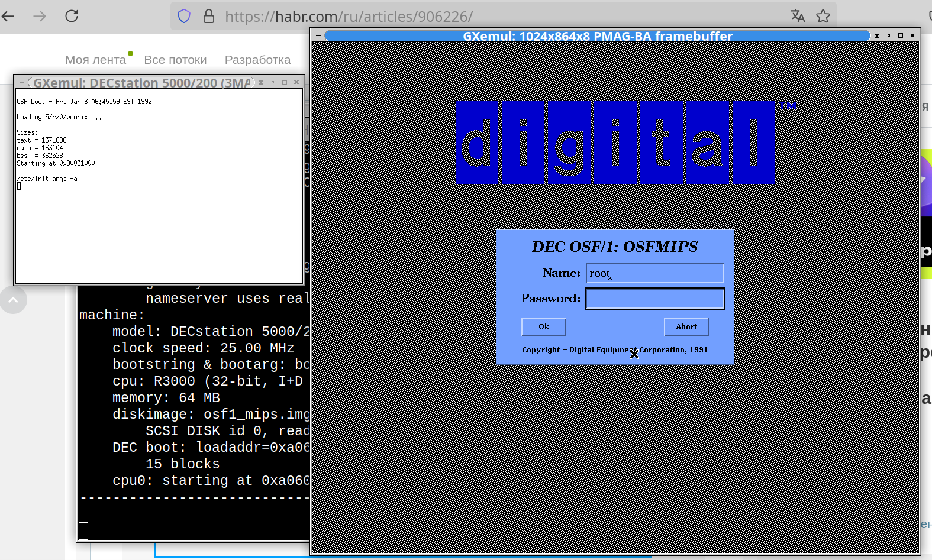Select the Разработка tab

257,60
